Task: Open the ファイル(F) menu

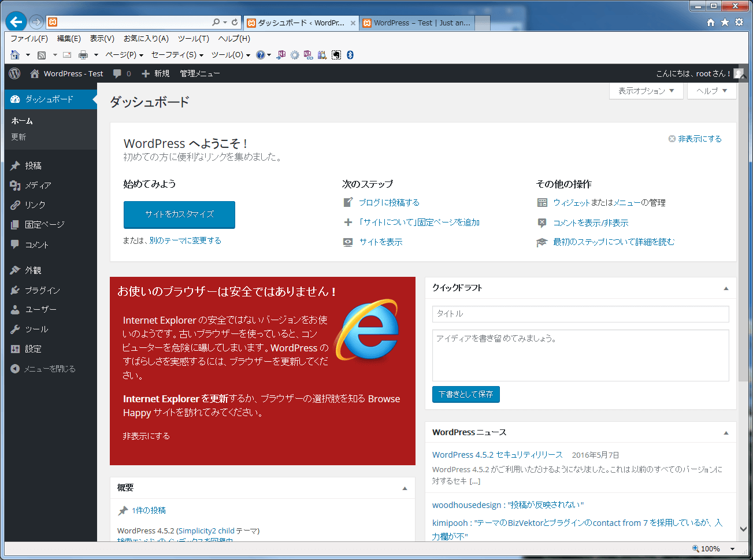Action: [29, 38]
